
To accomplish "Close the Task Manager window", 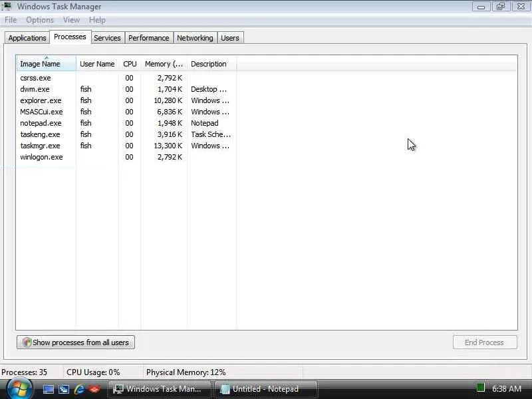I will 521,7.
